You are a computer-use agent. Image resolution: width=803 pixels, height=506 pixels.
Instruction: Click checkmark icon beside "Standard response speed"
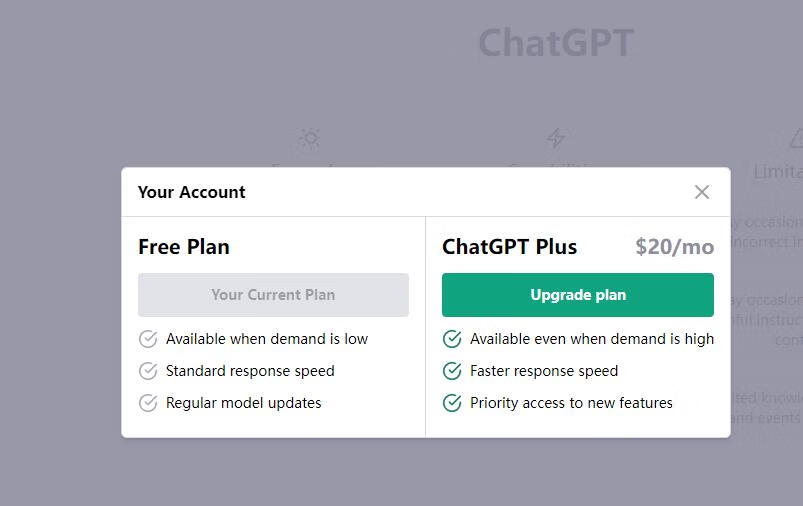[148, 371]
